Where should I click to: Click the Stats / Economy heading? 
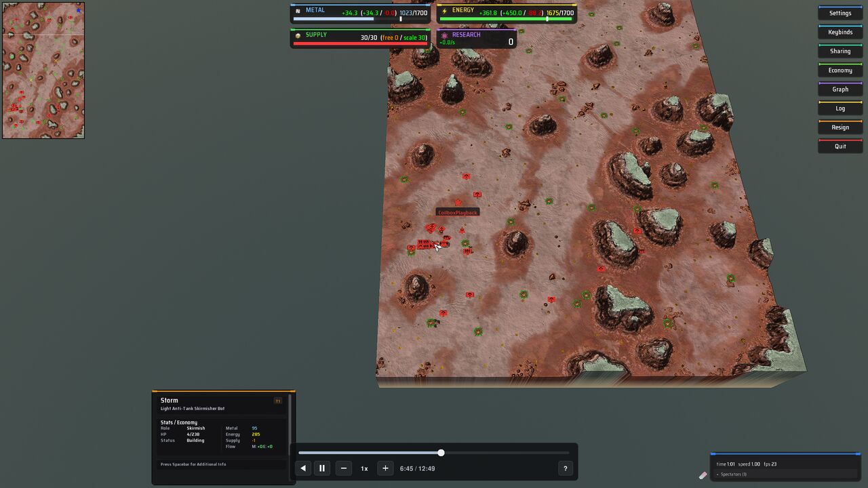point(179,422)
